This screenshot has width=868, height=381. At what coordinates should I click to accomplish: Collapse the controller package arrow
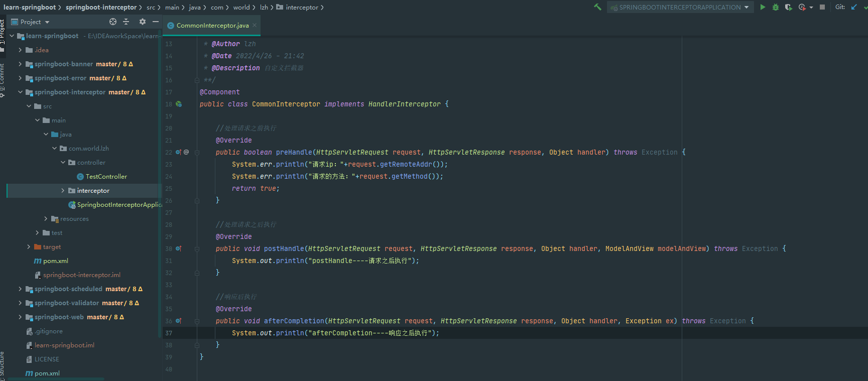pos(63,162)
